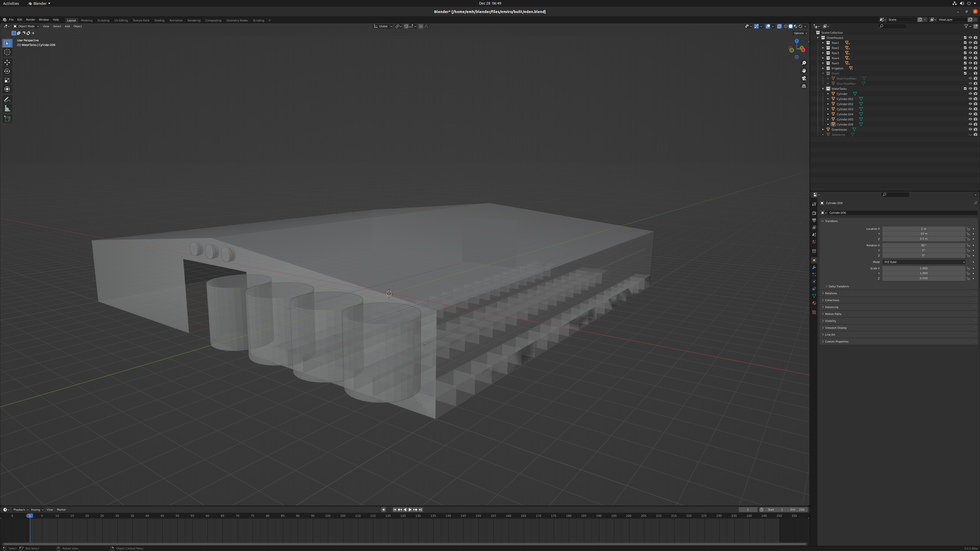Screen dimensions: 980x551
Task: Open Global transform orientation dropdown
Action: (x=383, y=26)
